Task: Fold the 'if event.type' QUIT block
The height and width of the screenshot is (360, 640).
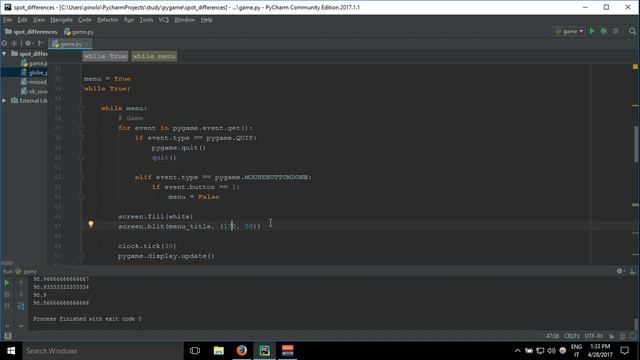Action: click(81, 138)
